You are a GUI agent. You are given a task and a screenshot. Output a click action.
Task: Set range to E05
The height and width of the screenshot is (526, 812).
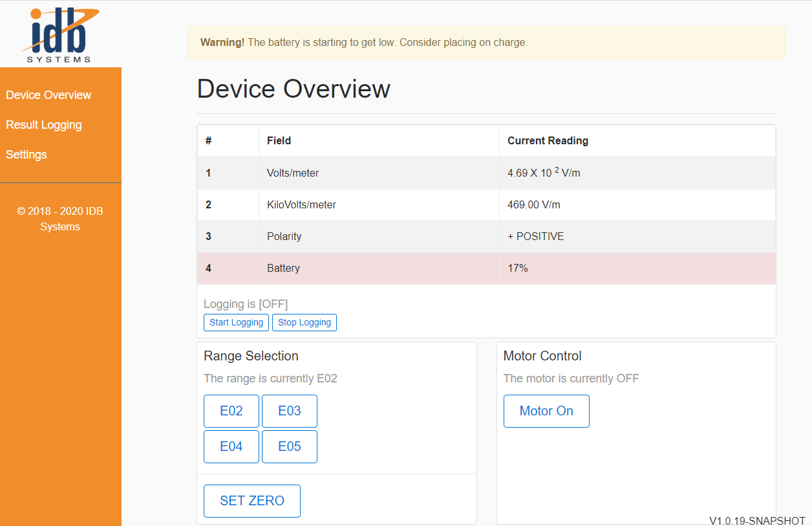pyautogui.click(x=290, y=446)
